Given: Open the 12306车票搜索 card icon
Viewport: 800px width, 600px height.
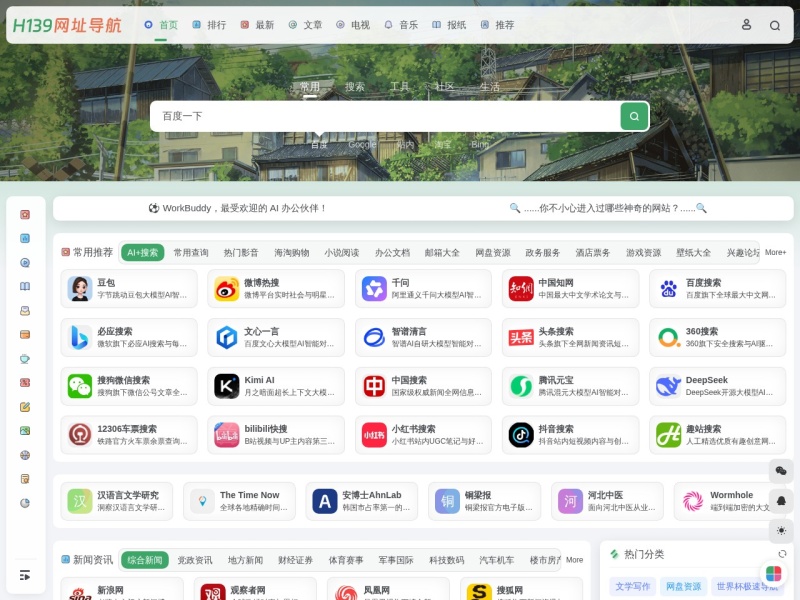Looking at the screenshot, I should coord(80,435).
